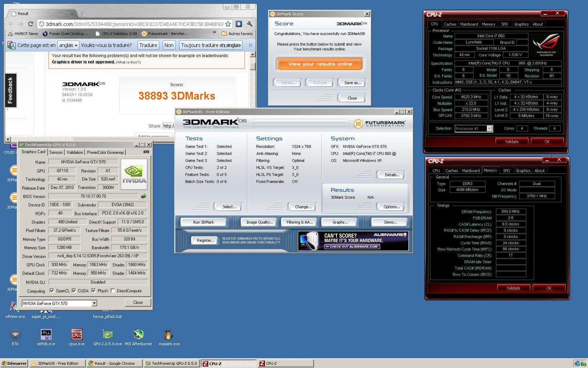
Task: Open the GPU-Z.0.5.0.exe desktop icon
Action: coord(107,337)
